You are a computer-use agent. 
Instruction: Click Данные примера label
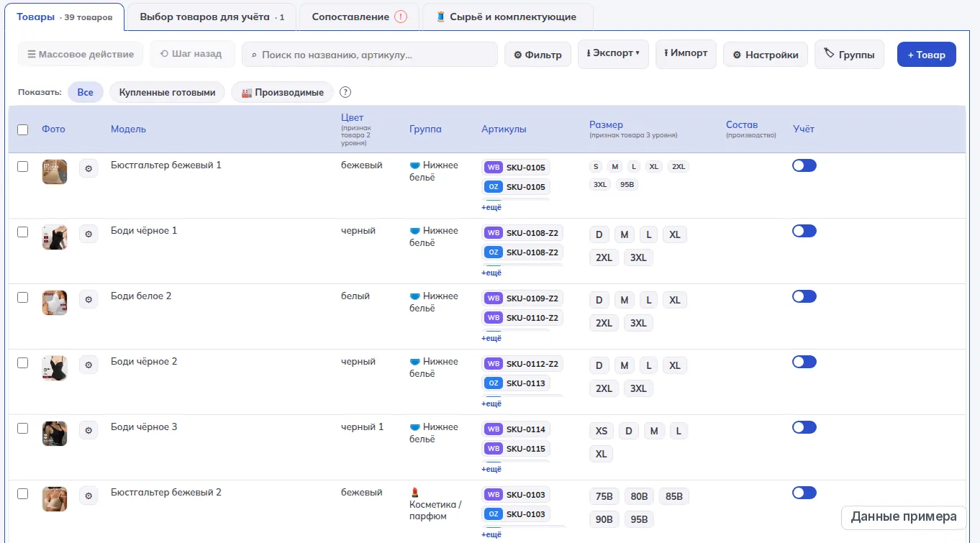pyautogui.click(x=904, y=516)
